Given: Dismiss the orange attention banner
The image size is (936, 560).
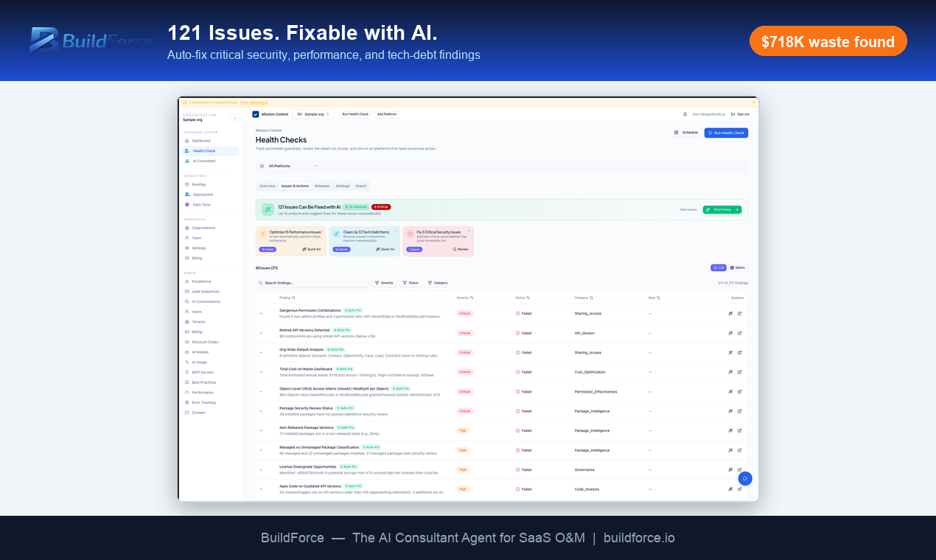Looking at the screenshot, I should [753, 102].
